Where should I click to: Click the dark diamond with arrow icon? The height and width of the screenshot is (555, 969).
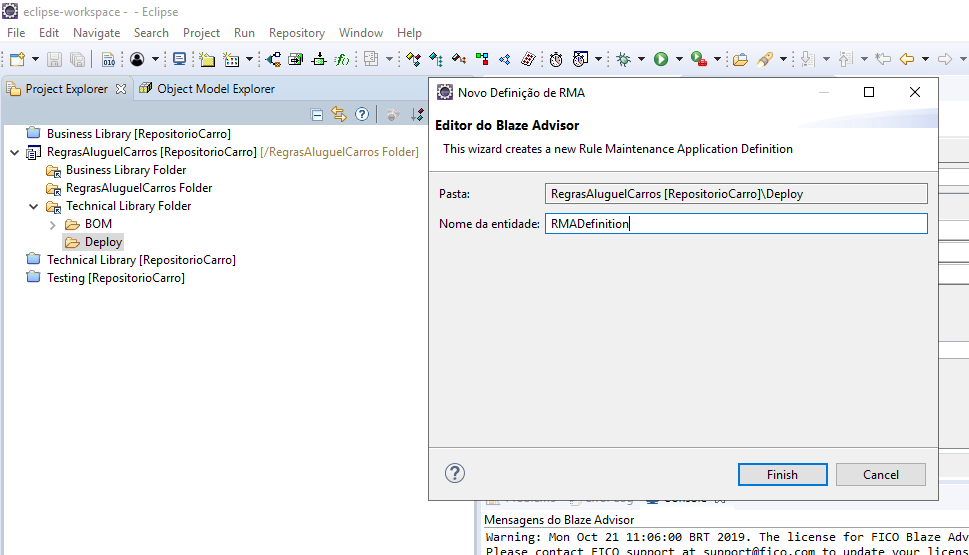pyautogui.click(x=459, y=59)
